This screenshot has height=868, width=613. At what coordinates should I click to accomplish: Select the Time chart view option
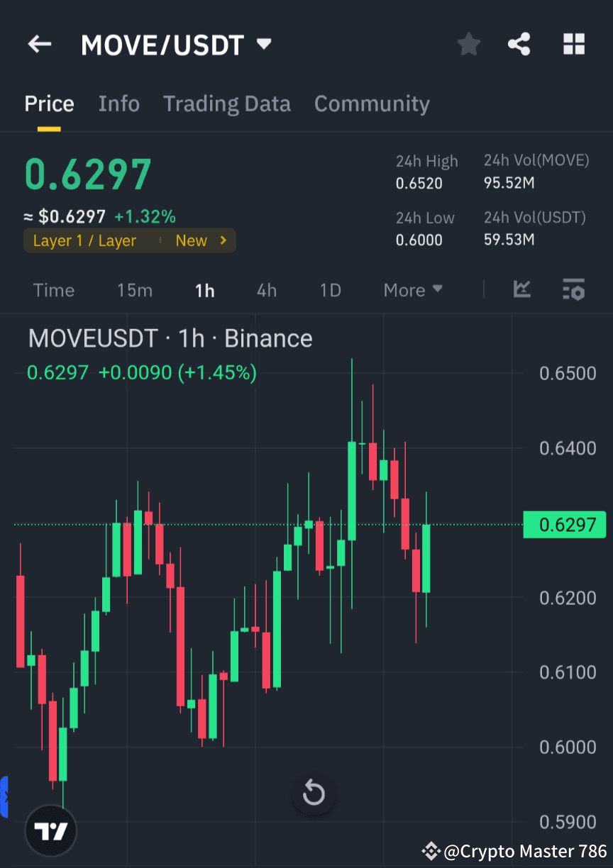(x=53, y=289)
